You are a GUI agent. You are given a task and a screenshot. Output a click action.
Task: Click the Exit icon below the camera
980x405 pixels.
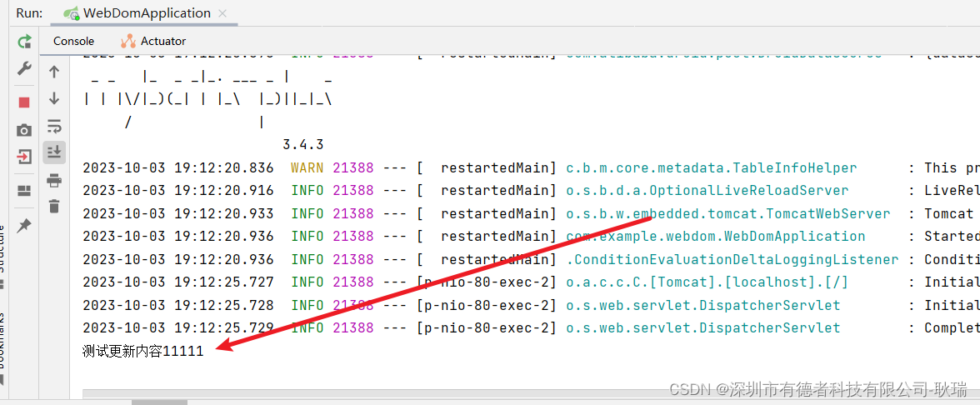pyautogui.click(x=24, y=157)
